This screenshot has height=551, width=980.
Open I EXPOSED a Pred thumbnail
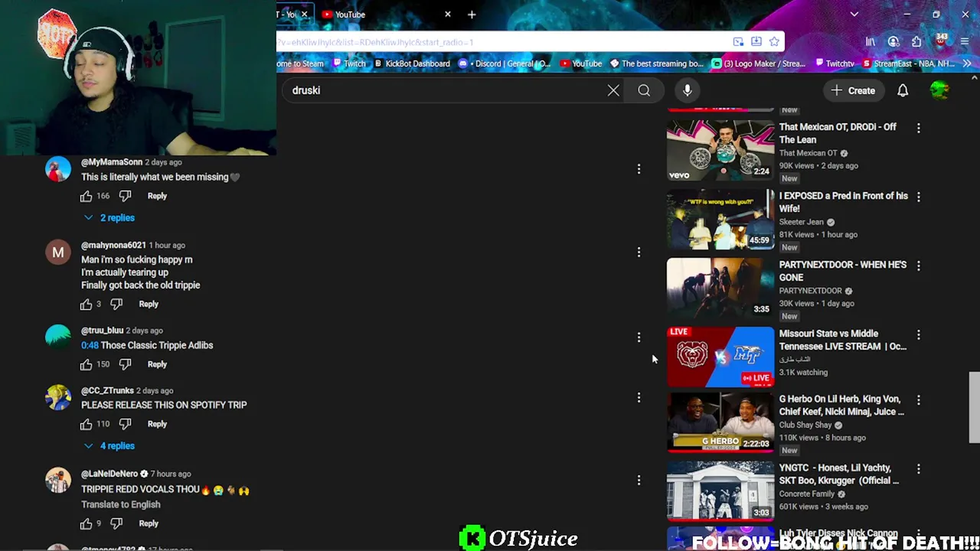click(x=720, y=219)
